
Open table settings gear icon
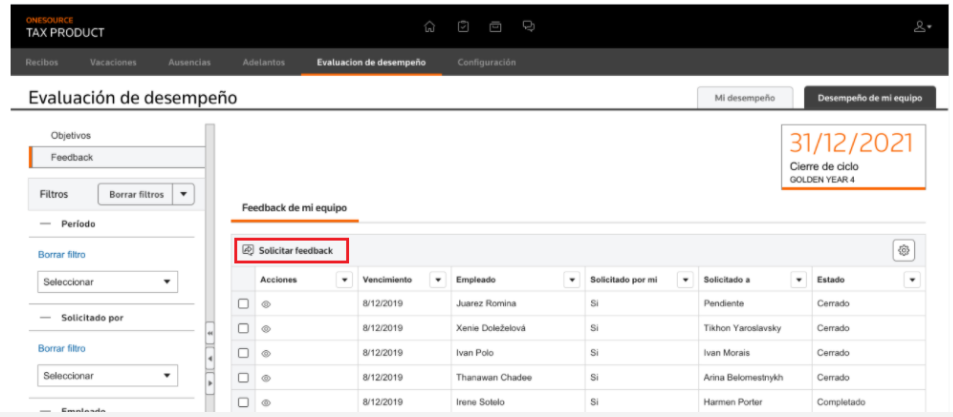[904, 250]
